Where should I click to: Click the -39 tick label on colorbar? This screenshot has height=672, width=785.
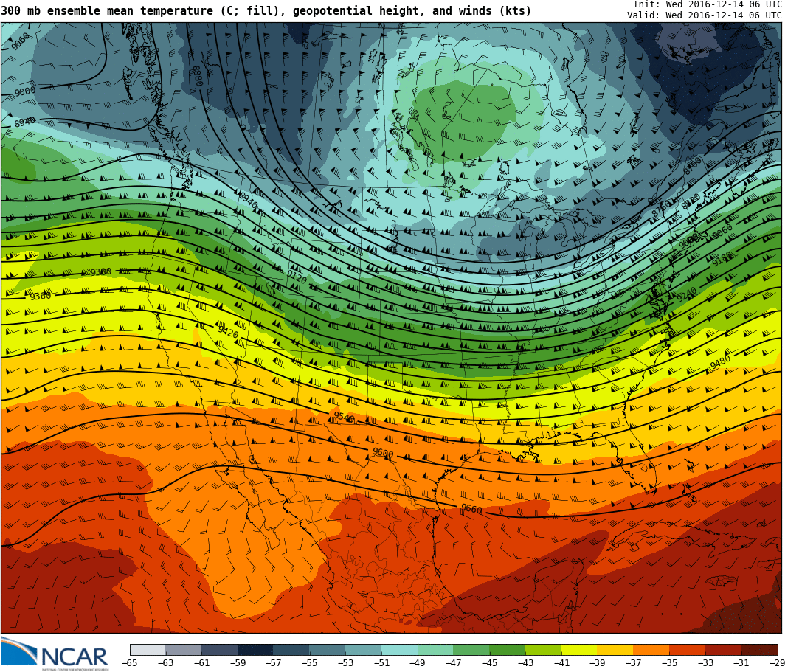click(598, 663)
